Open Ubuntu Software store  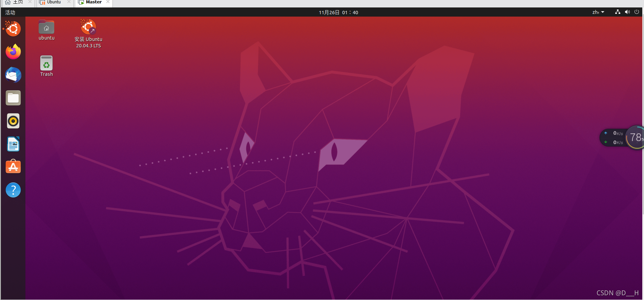13,167
